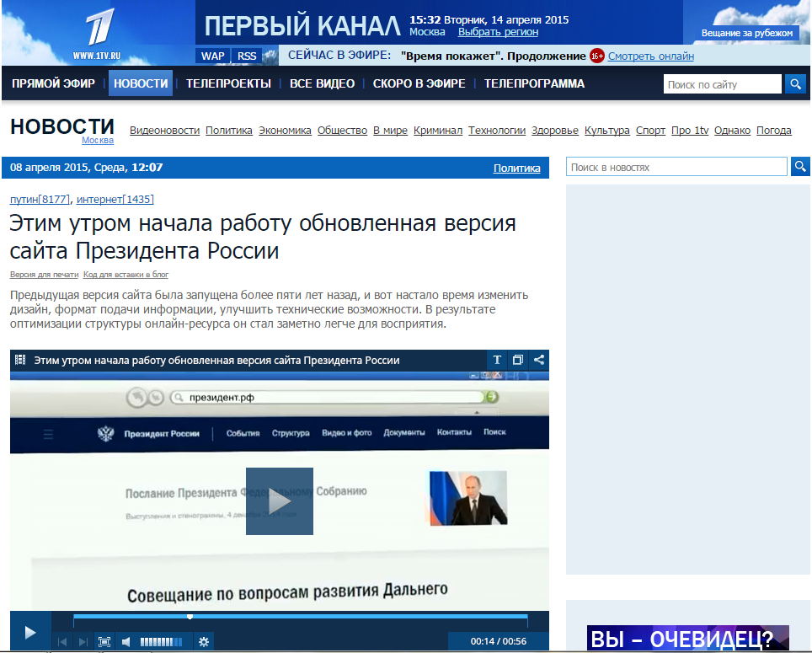Mute the video speaker icon
Image resolution: width=812 pixels, height=653 pixels.
(126, 641)
